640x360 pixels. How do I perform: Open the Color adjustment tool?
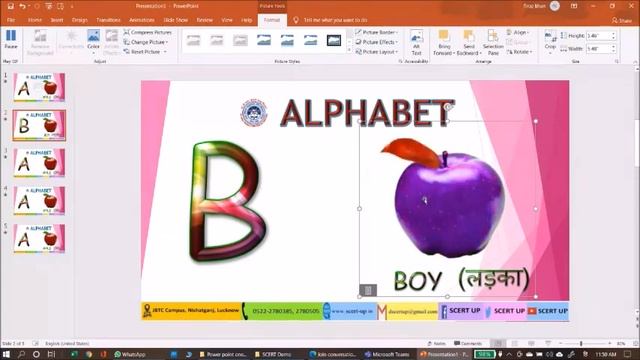pyautogui.click(x=93, y=40)
